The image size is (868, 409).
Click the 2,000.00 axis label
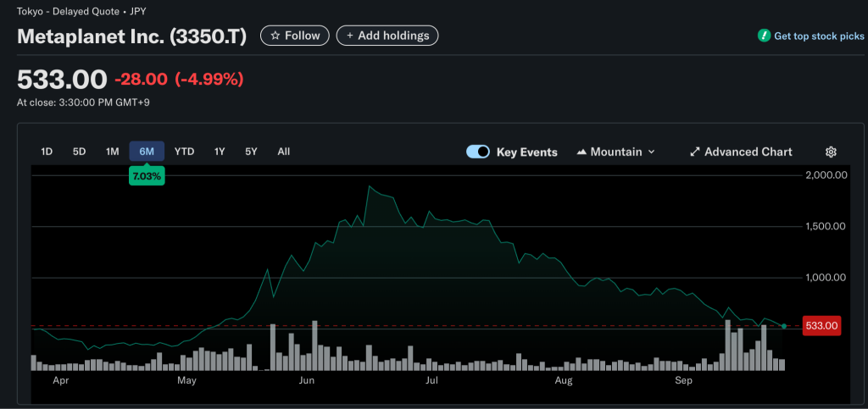[x=824, y=175]
